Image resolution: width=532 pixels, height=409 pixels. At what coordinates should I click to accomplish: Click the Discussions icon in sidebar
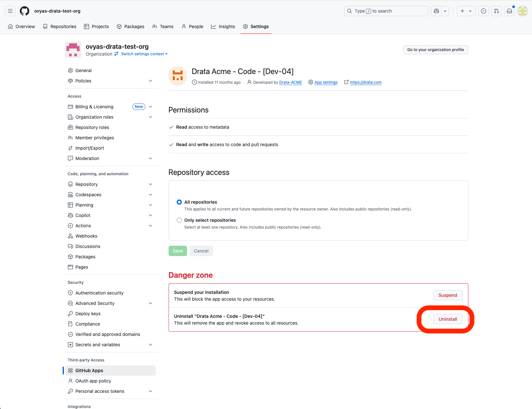click(70, 246)
